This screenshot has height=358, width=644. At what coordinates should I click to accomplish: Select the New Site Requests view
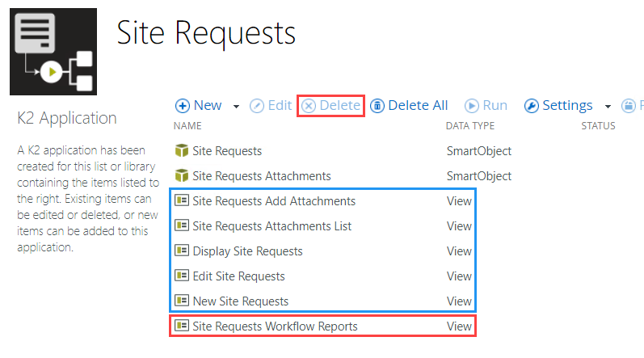(x=240, y=301)
